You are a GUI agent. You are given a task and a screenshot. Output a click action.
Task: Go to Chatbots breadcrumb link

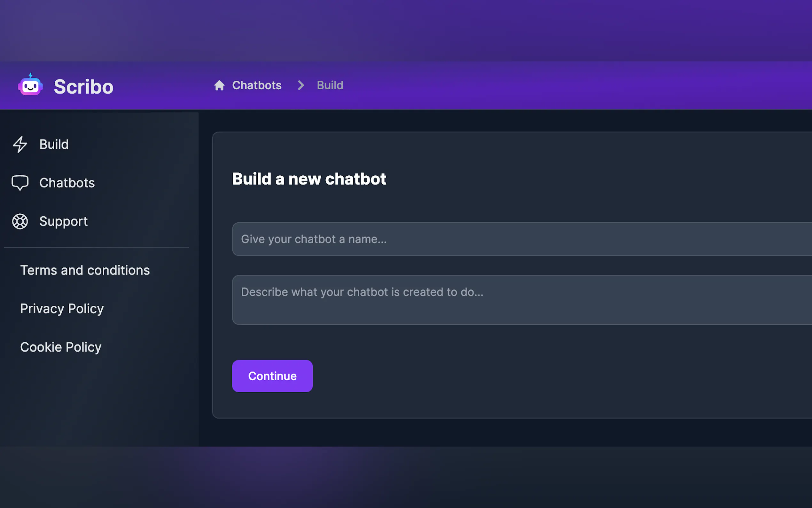(256, 85)
